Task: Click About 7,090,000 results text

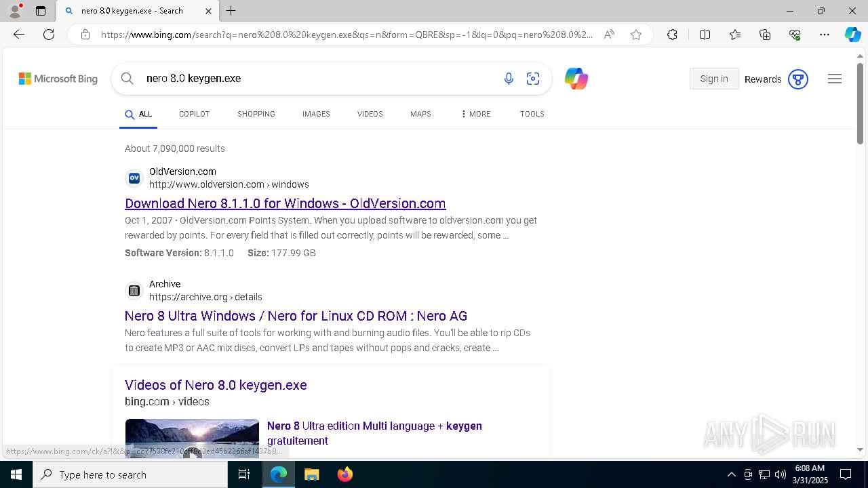Action: click(175, 148)
